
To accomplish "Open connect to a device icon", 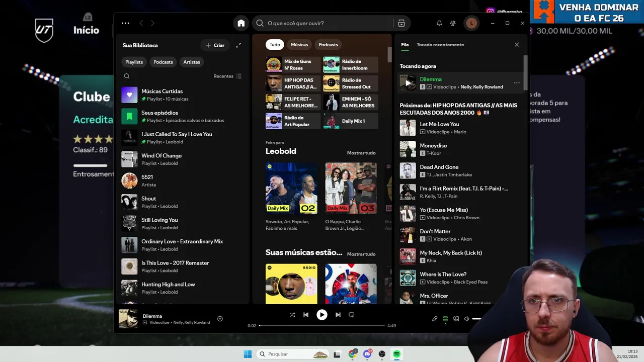I will coord(456,319).
